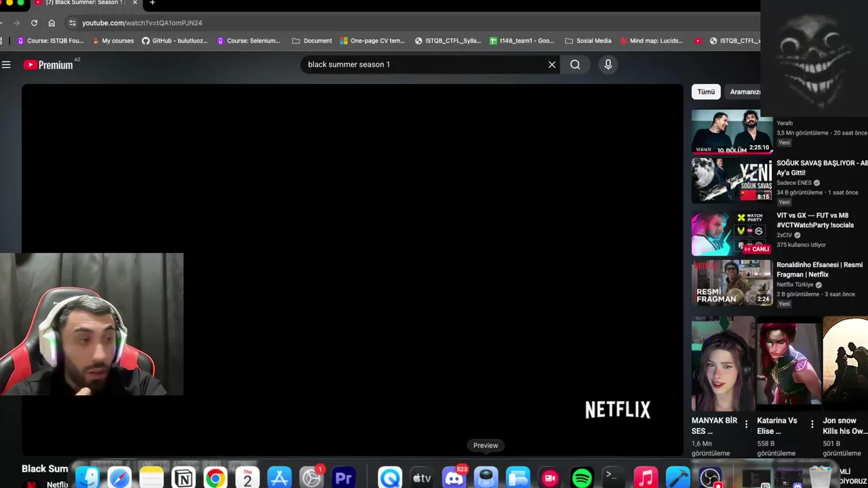Open System Settings with badge in Dock
The height and width of the screenshot is (488, 868).
pos(312,478)
